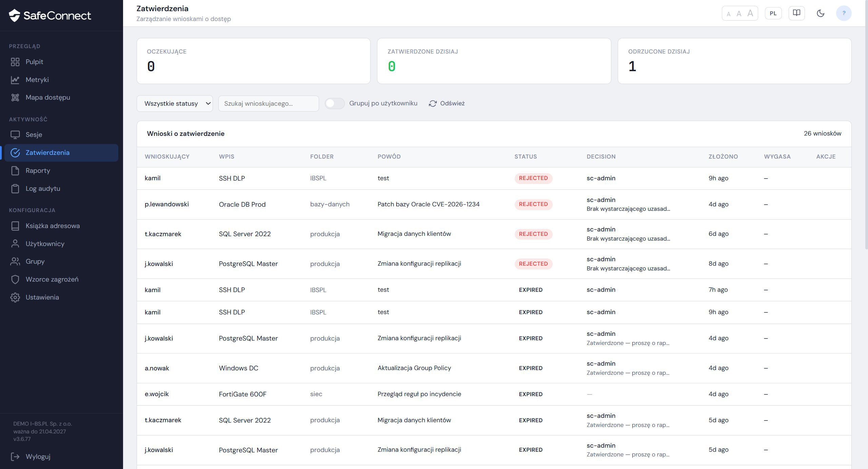
Task: Click EXPIRED status in FortiGate 600F row
Action: [531, 394]
